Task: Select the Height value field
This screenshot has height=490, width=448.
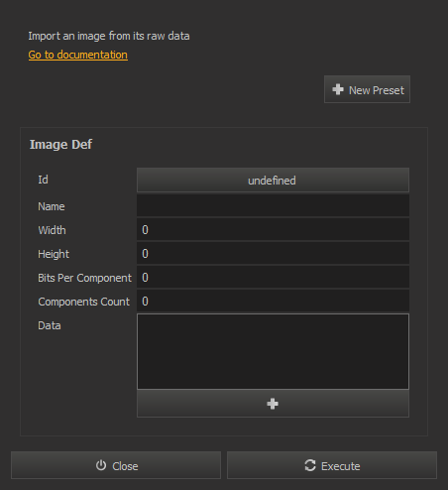Action: pyautogui.click(x=273, y=253)
